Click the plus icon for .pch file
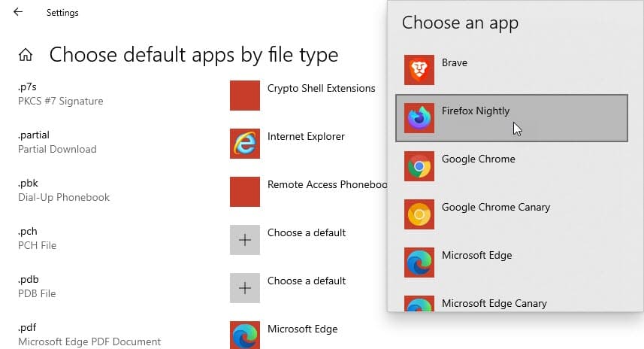 click(245, 239)
